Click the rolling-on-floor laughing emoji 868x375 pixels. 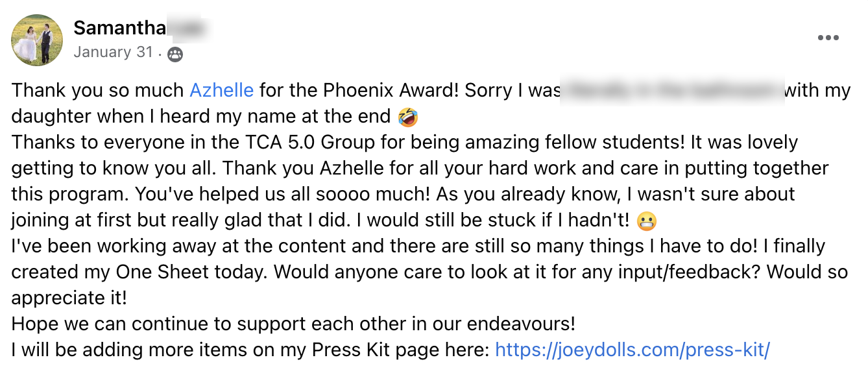tap(408, 117)
